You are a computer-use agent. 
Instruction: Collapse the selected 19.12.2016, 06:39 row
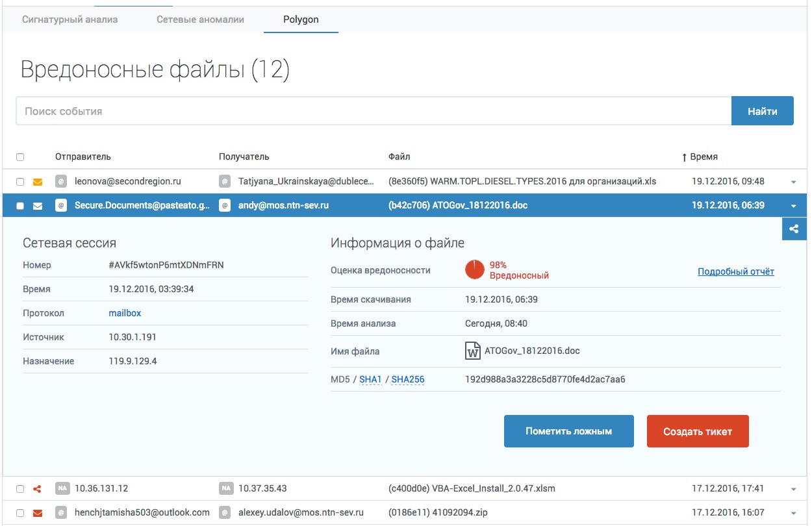(793, 207)
